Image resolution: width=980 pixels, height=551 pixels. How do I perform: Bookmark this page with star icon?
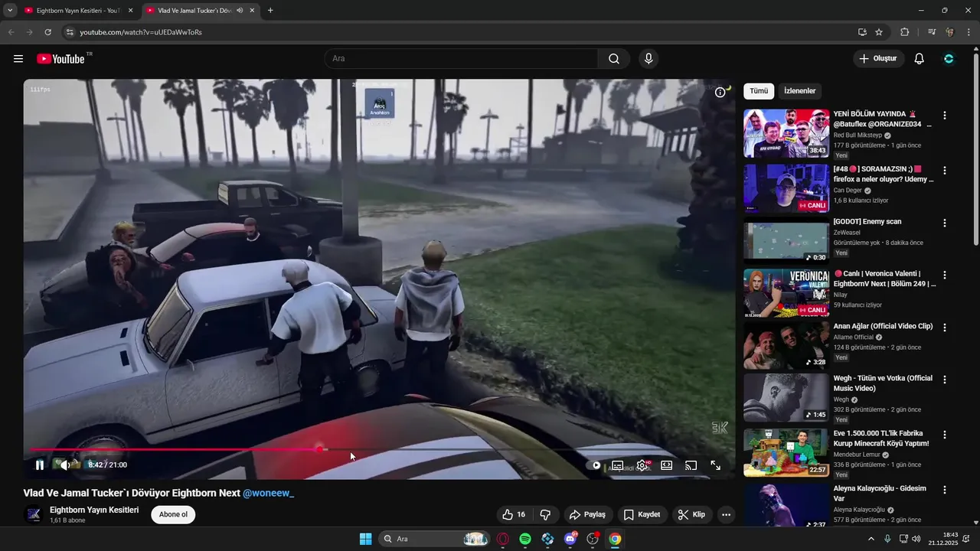click(x=879, y=32)
